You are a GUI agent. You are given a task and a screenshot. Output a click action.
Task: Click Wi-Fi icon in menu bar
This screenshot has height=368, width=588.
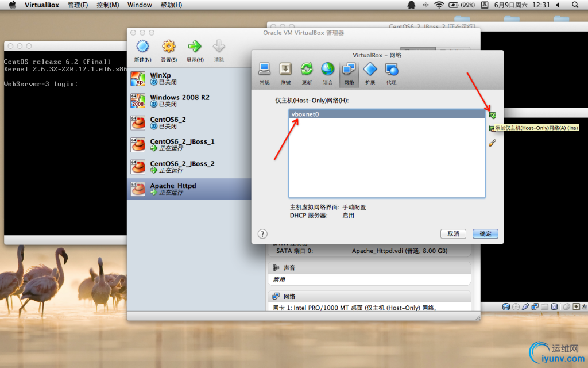439,5
